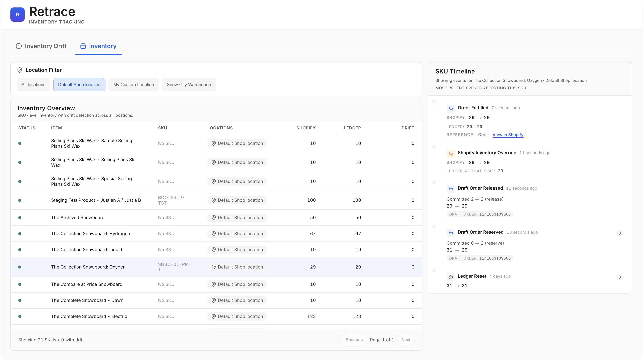The image size is (644, 361).
Task: Click the LOCATIONS column header
Action: pos(220,128)
